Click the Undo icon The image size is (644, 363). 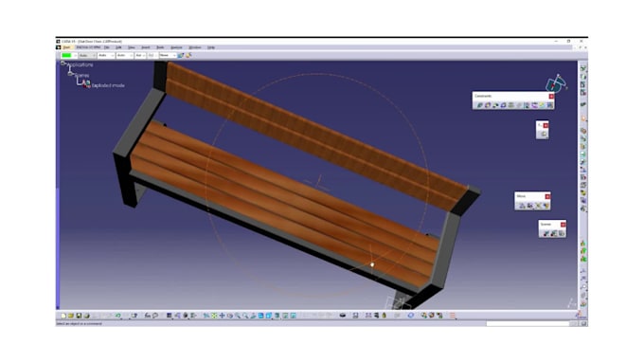(x=117, y=316)
